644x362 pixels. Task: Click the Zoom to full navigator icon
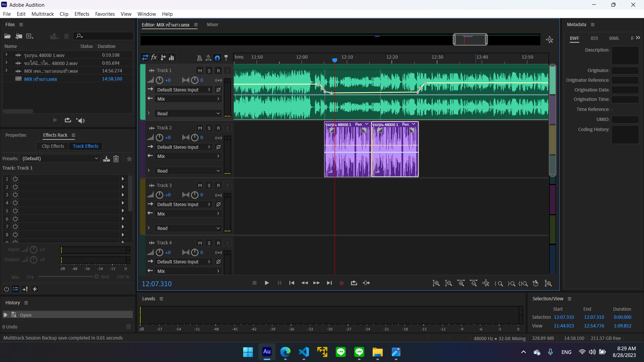pos(549,40)
